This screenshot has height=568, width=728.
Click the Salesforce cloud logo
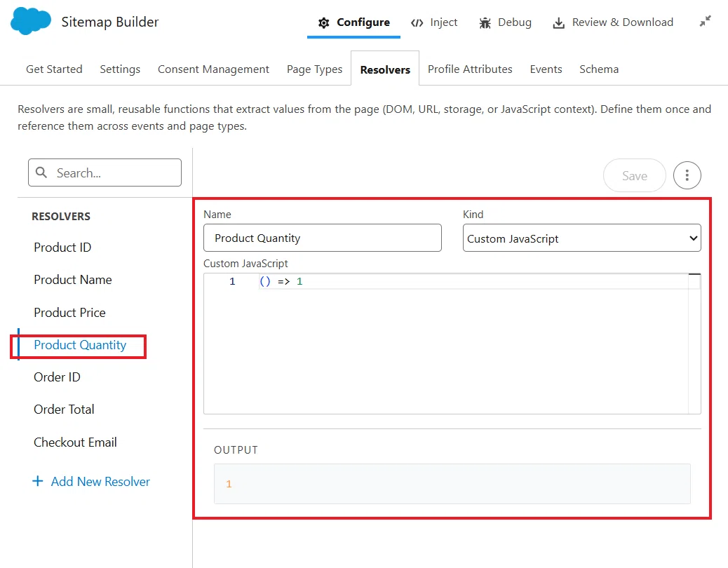pyautogui.click(x=31, y=21)
